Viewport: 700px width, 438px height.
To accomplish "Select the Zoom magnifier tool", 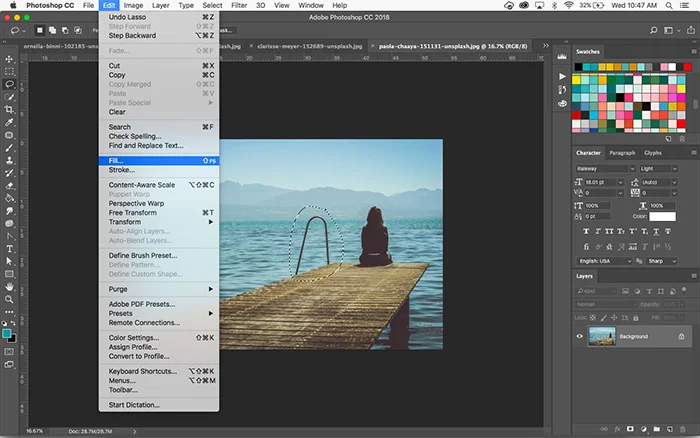I will coord(9,299).
